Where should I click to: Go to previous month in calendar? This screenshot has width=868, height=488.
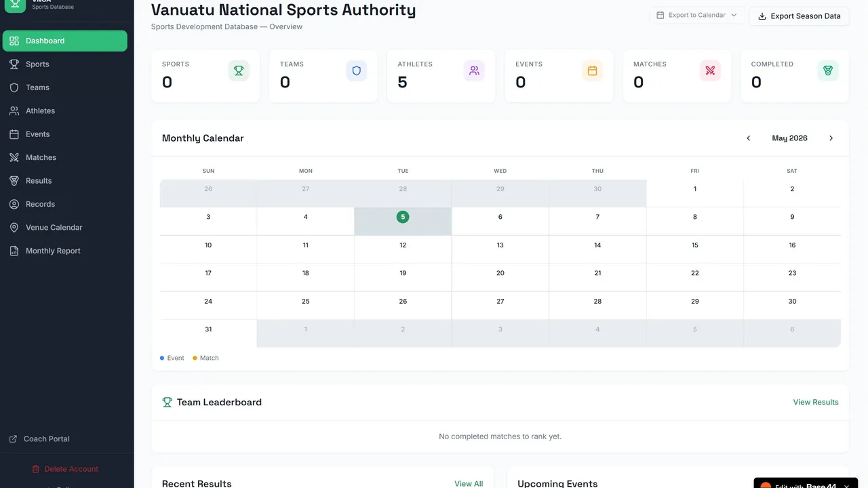coord(749,138)
